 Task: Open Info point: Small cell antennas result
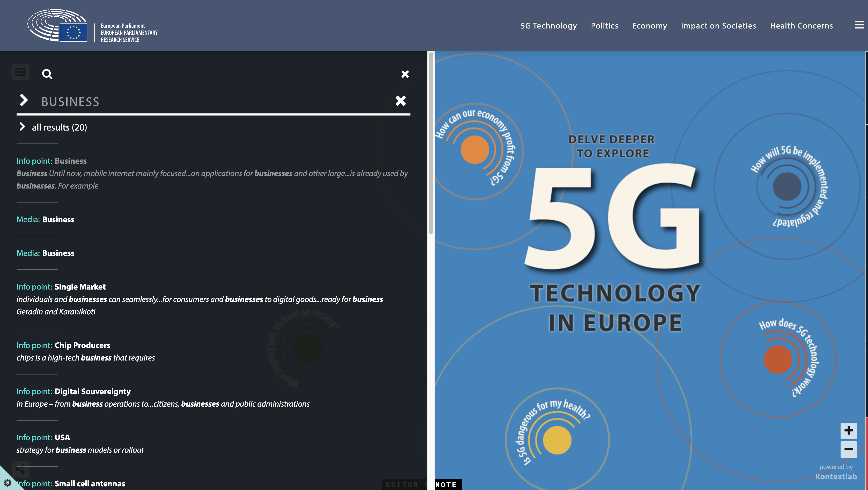(71, 484)
